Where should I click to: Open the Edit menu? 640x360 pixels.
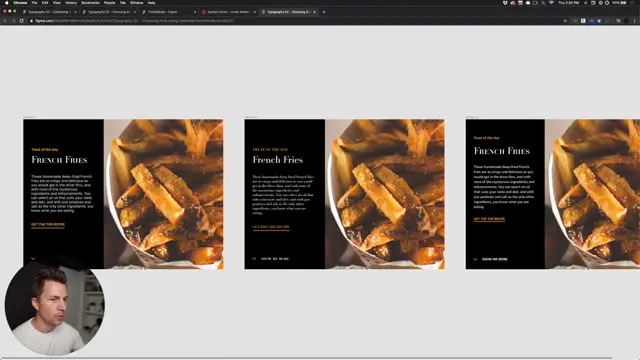pos(45,2)
